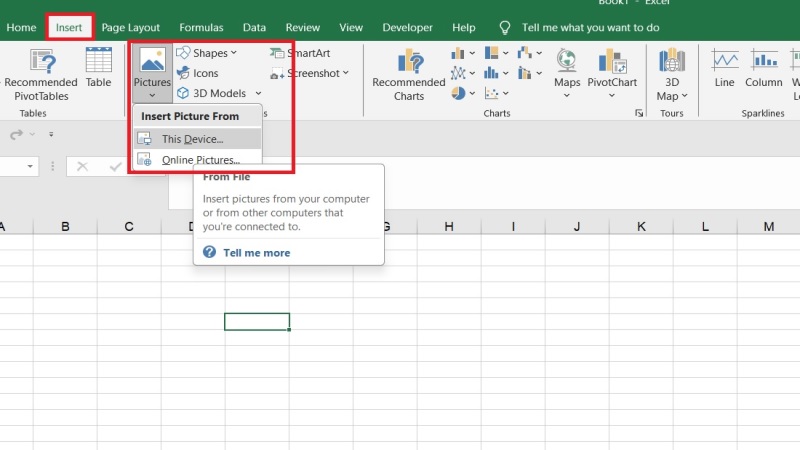Click the selected cell with green border
Screen dimensions: 800x450
point(257,321)
